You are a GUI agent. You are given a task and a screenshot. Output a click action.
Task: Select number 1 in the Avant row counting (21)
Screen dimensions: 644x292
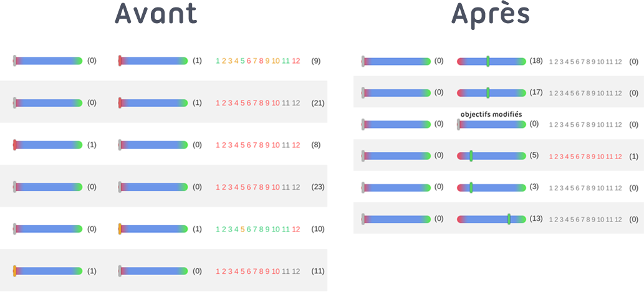[218, 103]
